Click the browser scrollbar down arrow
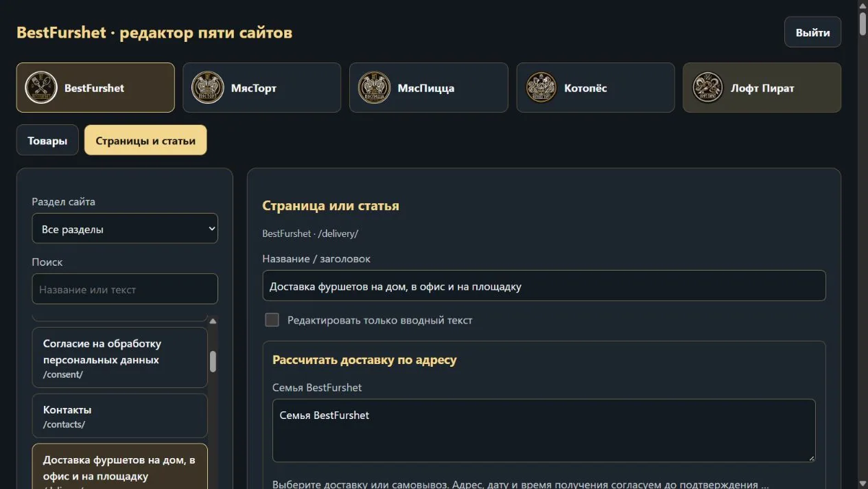 tap(863, 483)
